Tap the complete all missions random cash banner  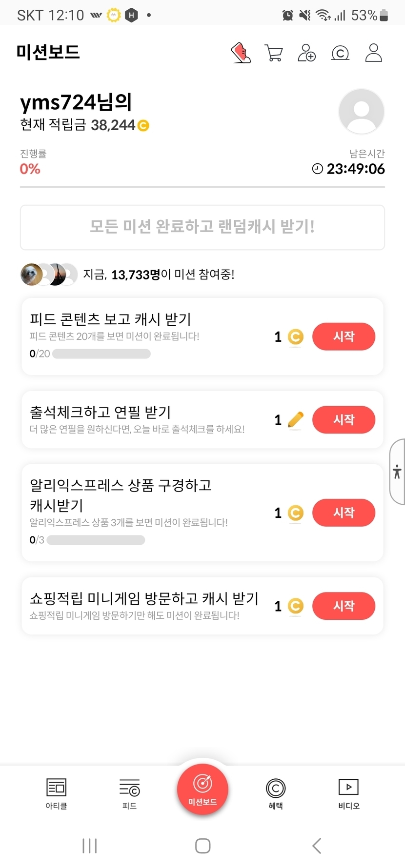click(x=202, y=227)
